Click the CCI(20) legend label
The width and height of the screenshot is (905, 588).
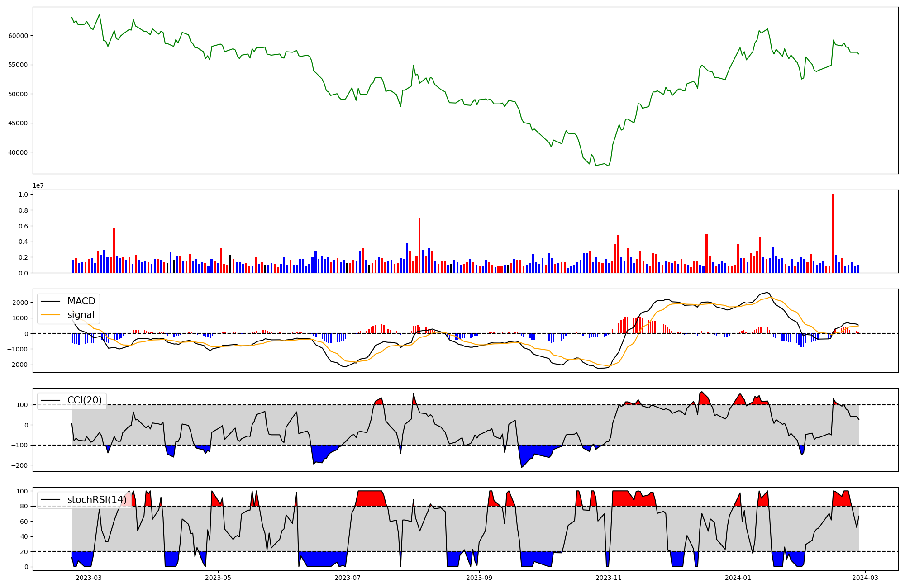point(85,400)
